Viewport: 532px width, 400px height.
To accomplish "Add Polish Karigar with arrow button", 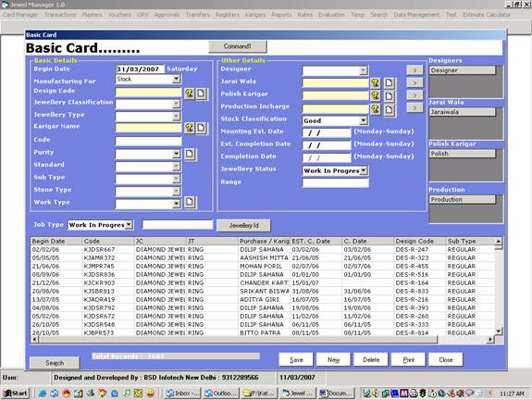I will tap(414, 95).
